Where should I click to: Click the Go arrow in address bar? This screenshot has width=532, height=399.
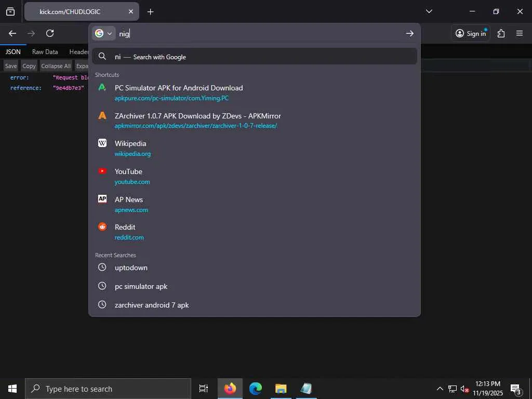(410, 33)
